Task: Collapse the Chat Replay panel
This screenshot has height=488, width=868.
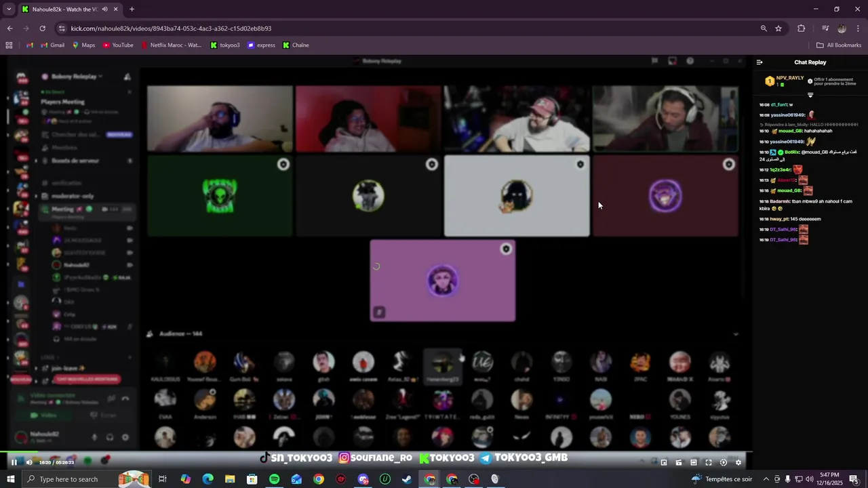Action: click(759, 62)
